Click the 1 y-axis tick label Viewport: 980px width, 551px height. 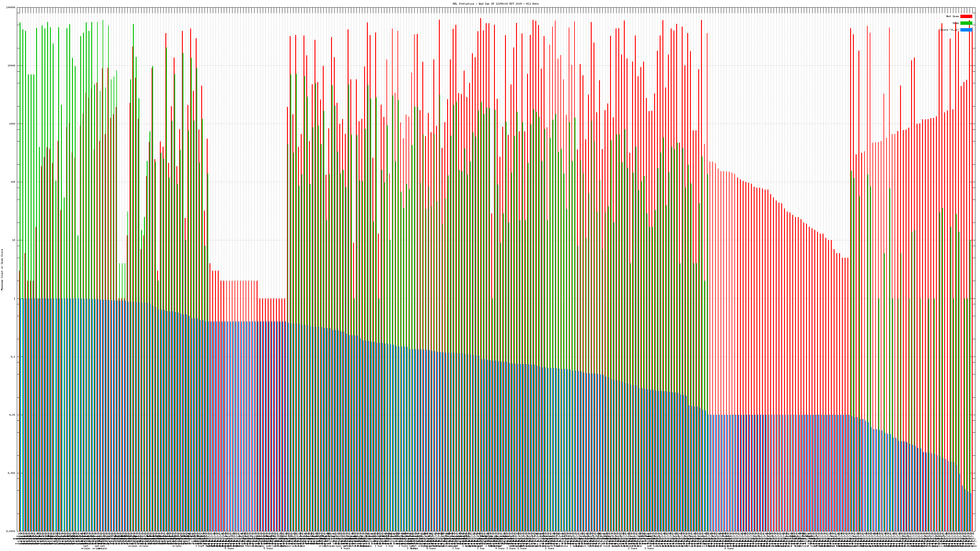coord(15,298)
